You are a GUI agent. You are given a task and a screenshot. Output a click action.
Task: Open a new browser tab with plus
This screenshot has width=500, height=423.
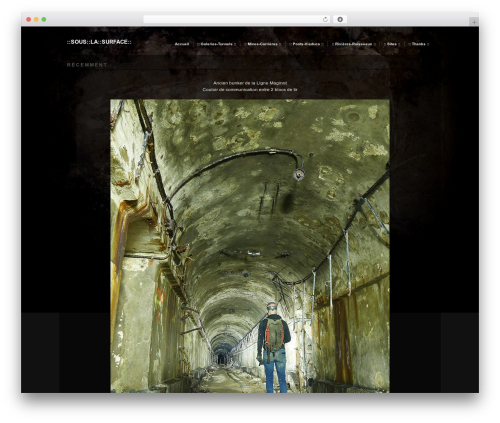(474, 22)
